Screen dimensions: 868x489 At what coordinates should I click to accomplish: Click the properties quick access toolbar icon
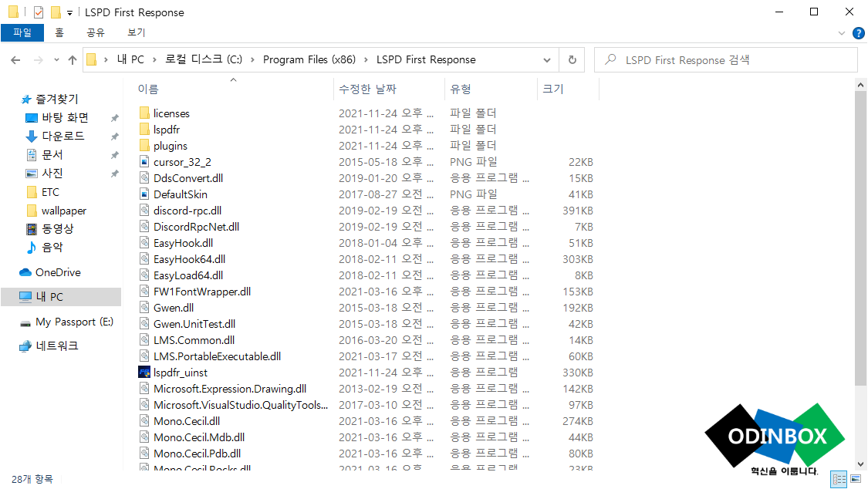point(39,12)
